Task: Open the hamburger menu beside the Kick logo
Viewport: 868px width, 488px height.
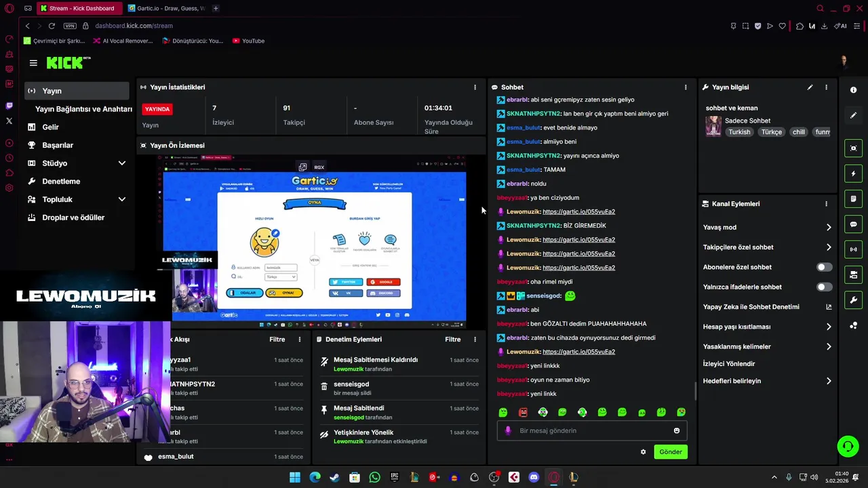Action: pyautogui.click(x=33, y=63)
